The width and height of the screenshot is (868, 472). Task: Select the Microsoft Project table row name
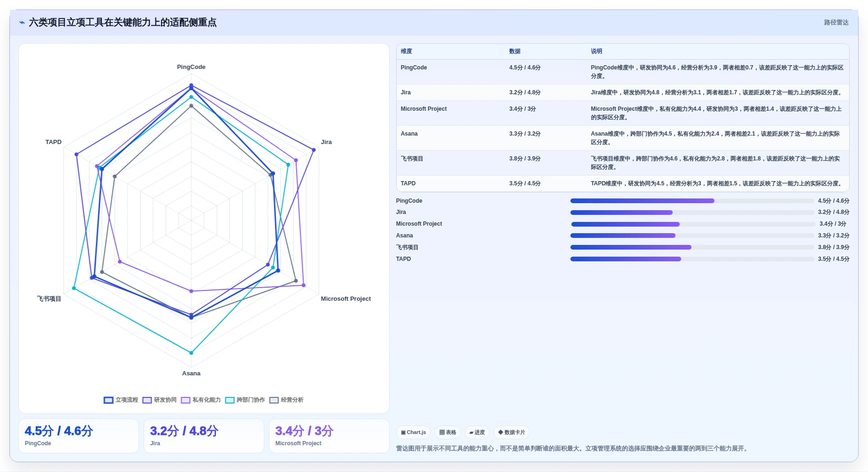[423, 109]
